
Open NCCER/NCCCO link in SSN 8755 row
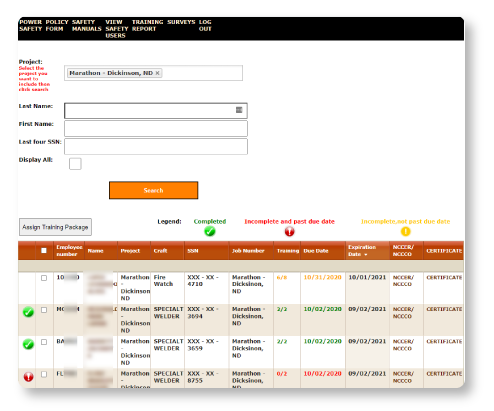click(x=403, y=377)
